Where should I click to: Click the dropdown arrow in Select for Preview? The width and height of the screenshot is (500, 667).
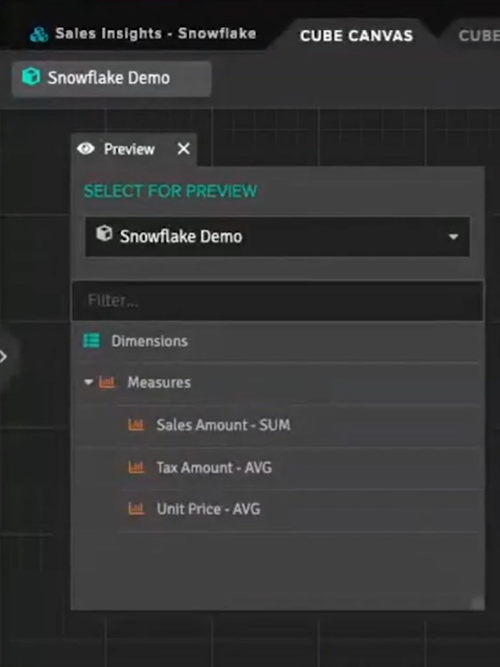(453, 237)
